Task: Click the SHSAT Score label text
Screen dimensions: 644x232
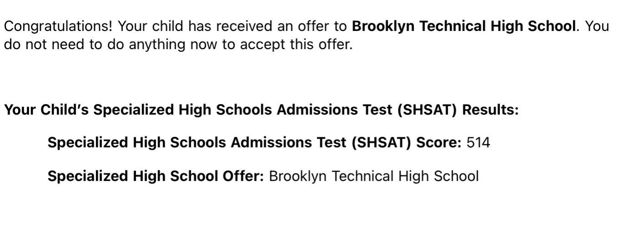Action: pos(254,143)
